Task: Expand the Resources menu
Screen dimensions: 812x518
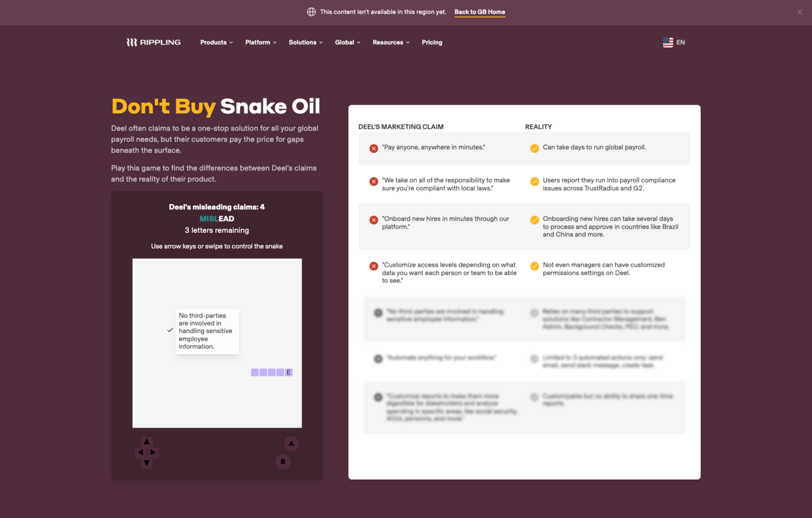Action: [x=391, y=42]
